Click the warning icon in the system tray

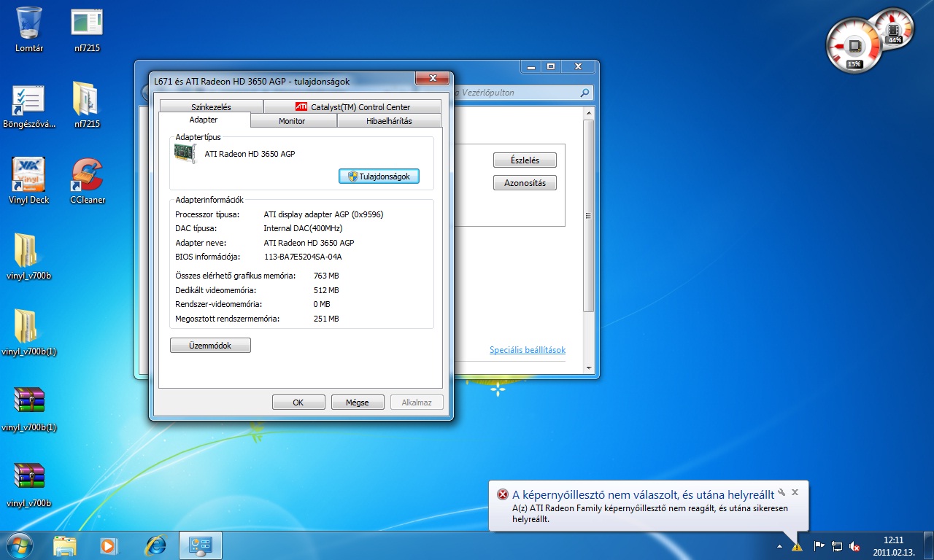[797, 546]
